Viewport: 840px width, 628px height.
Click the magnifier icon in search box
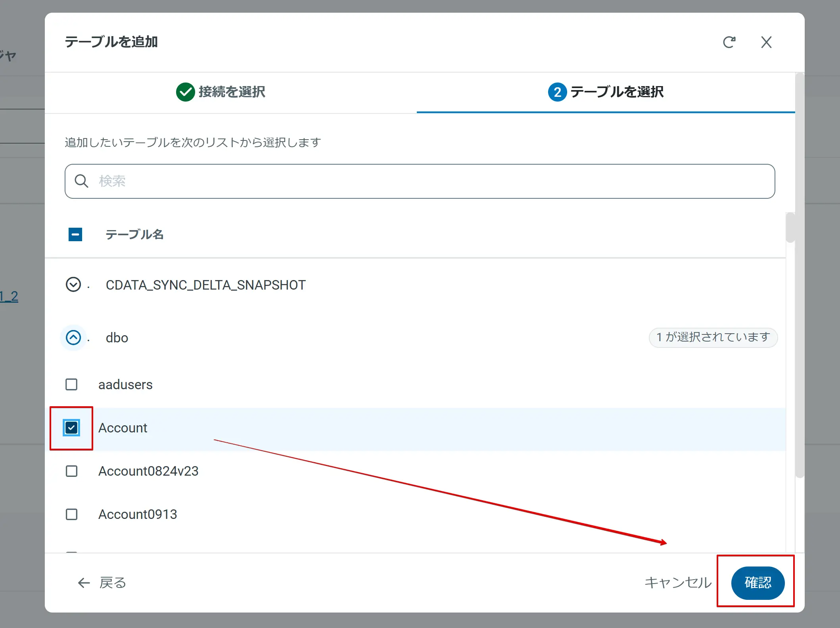click(81, 181)
